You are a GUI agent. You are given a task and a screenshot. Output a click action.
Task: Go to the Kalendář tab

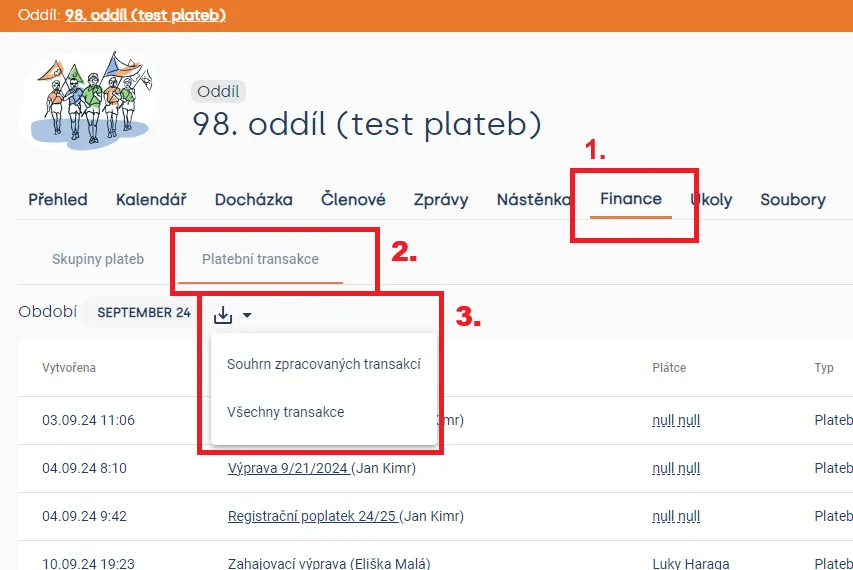151,200
